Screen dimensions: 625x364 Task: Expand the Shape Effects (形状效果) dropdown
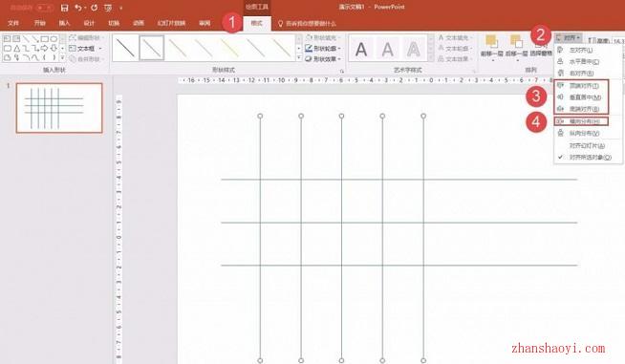click(323, 59)
